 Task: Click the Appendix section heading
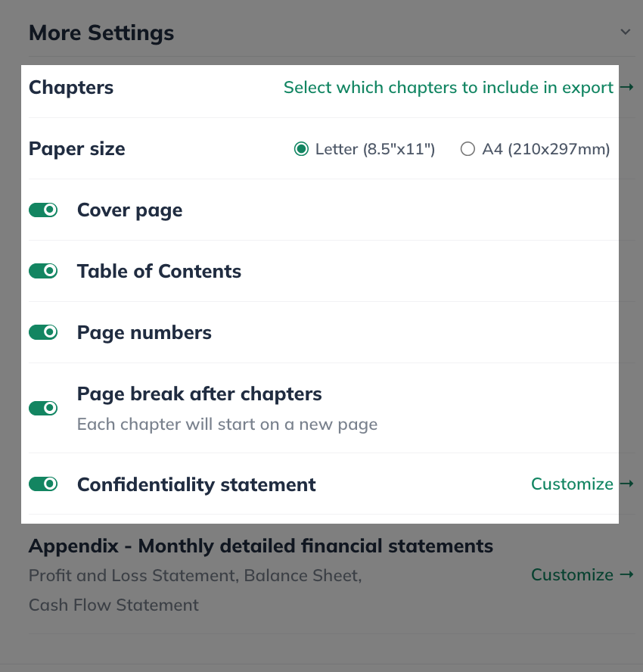tap(261, 546)
